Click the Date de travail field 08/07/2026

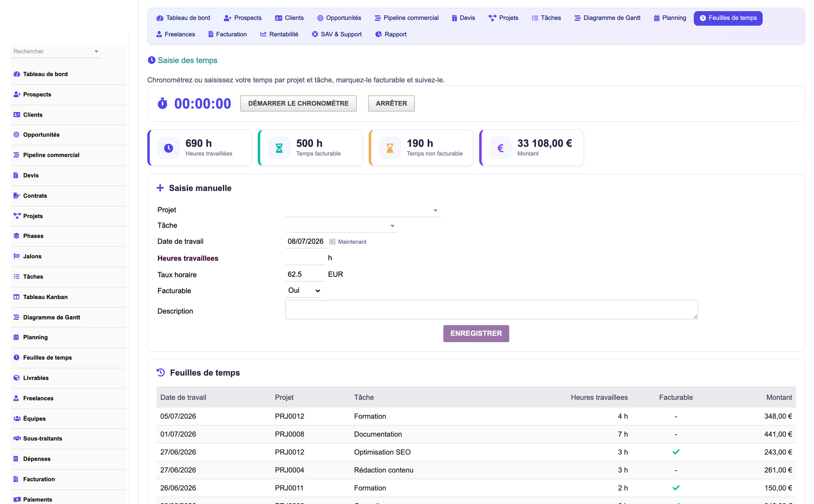coord(306,241)
